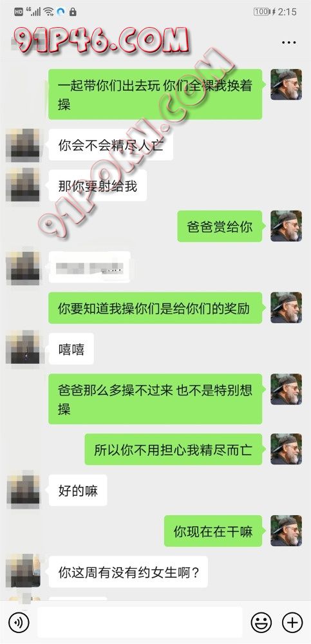Tap sender avatar beside "你现在在干嘛"
311x644 pixels.
[286, 531]
